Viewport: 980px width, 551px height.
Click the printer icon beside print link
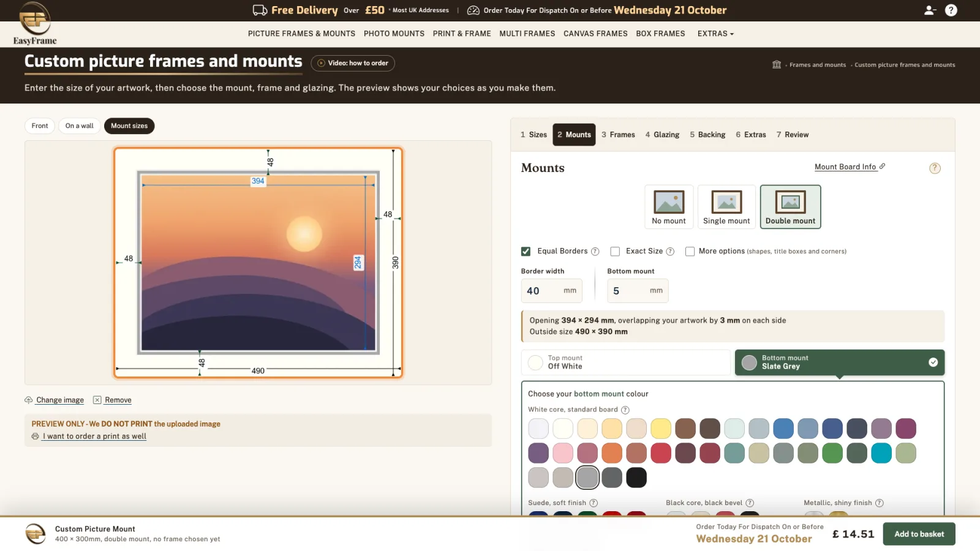tap(35, 437)
